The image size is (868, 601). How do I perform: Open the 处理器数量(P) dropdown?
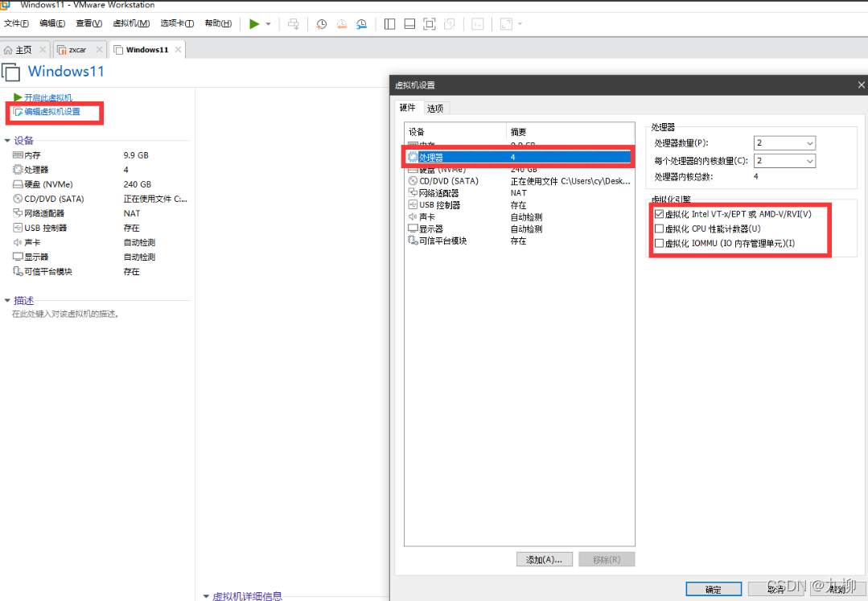pyautogui.click(x=784, y=142)
